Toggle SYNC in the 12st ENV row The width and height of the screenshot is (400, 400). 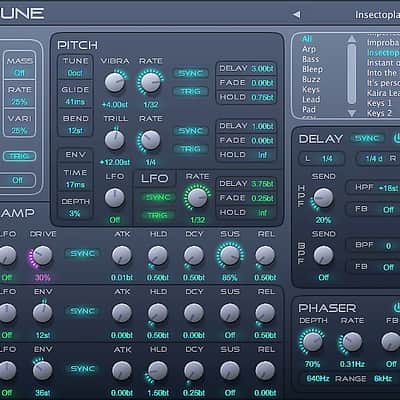[83, 311]
